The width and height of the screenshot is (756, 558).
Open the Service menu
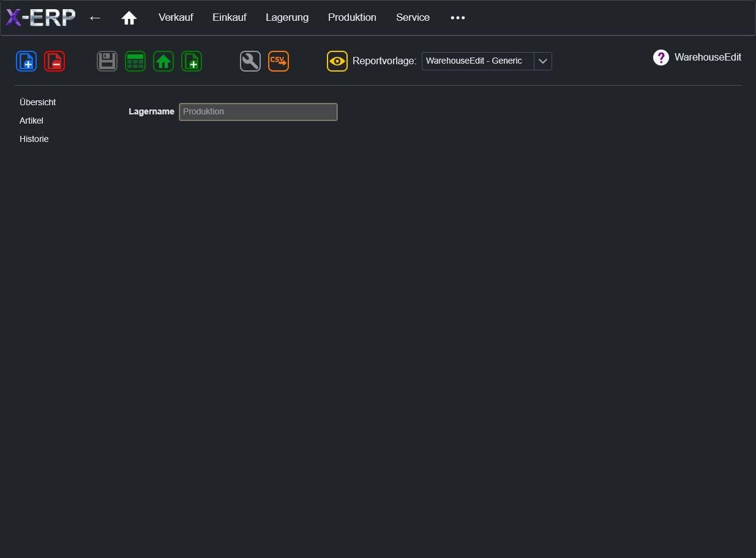pos(413,17)
